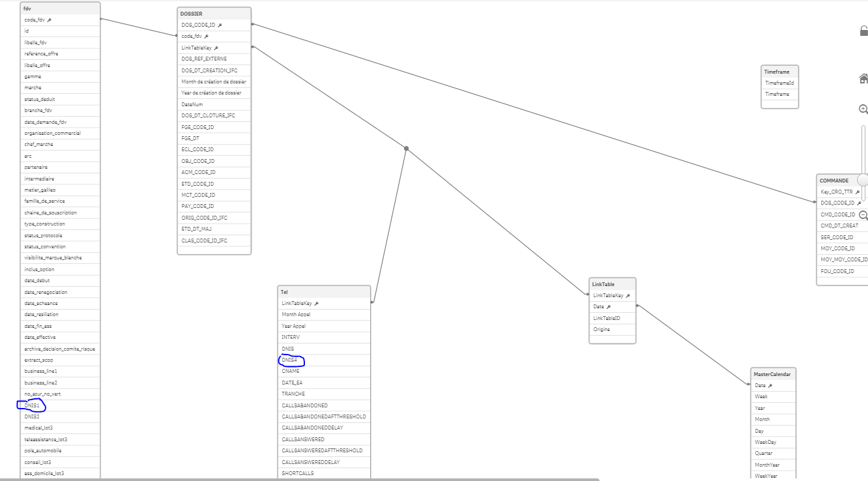Click the key icon next to Date in LinkTable
The height and width of the screenshot is (481, 868).
point(609,306)
